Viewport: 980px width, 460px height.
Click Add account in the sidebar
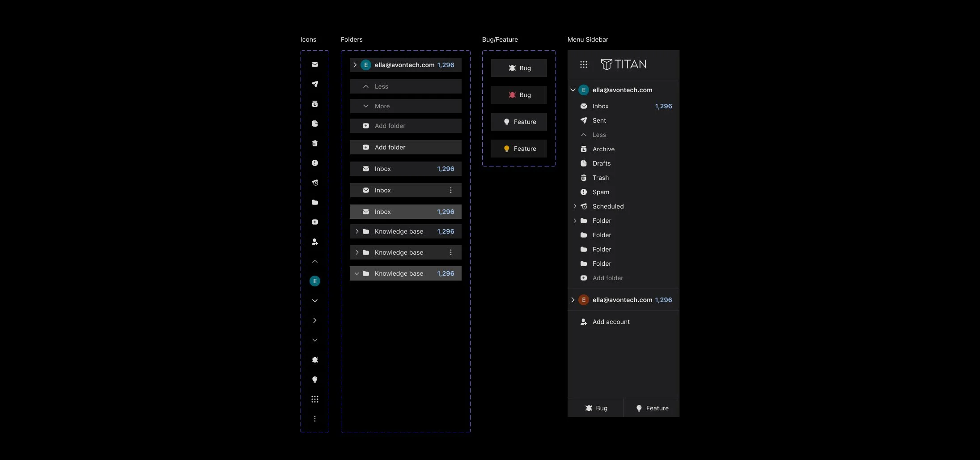611,321
